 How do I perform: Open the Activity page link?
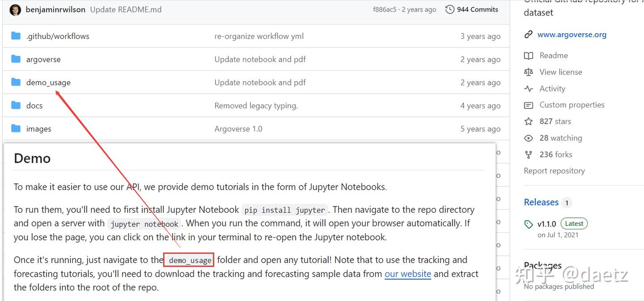(x=552, y=89)
